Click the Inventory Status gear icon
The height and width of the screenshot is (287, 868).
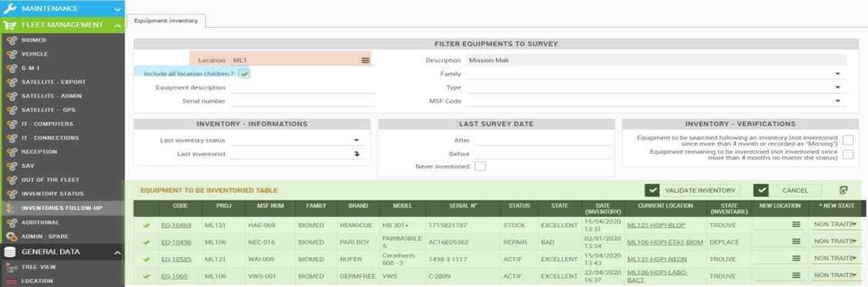[11, 194]
